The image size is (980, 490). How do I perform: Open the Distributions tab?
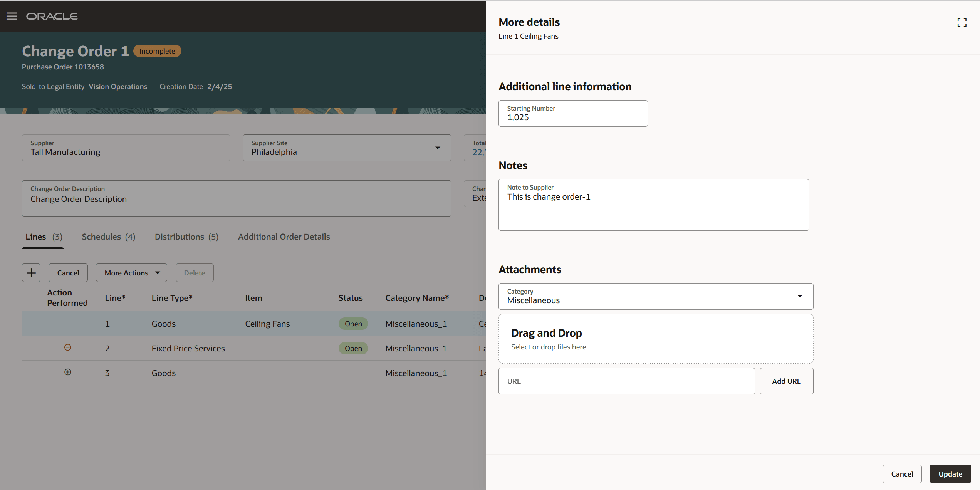[186, 237]
